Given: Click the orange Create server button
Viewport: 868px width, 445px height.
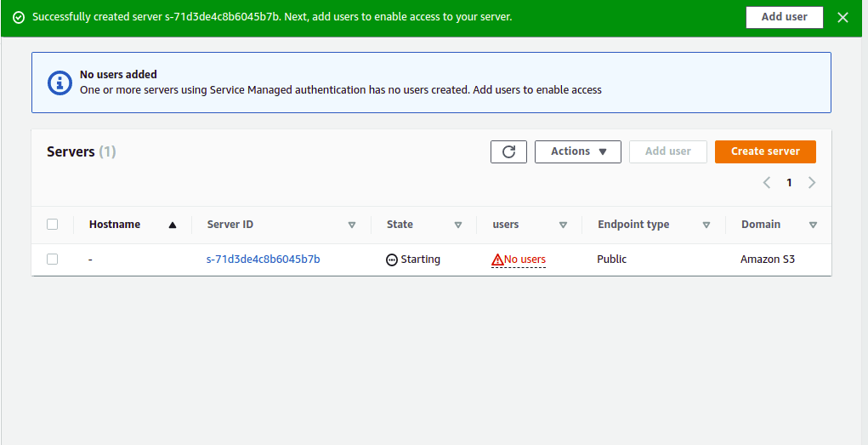Looking at the screenshot, I should coord(765,151).
